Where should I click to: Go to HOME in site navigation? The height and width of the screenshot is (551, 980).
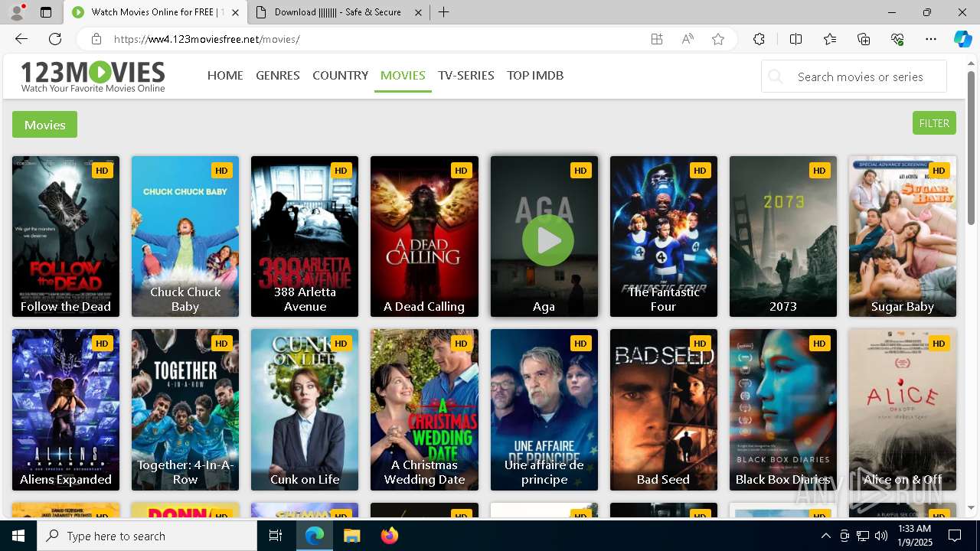[x=225, y=75]
